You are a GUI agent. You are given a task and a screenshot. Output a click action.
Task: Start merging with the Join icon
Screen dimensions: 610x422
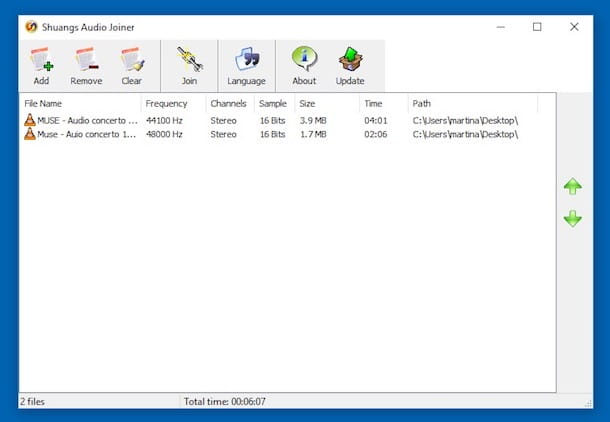[189, 66]
